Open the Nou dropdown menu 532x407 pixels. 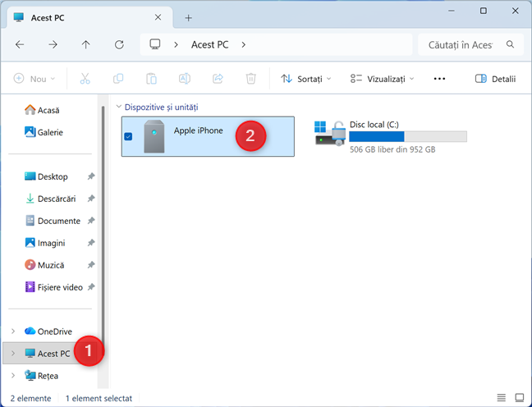[34, 79]
